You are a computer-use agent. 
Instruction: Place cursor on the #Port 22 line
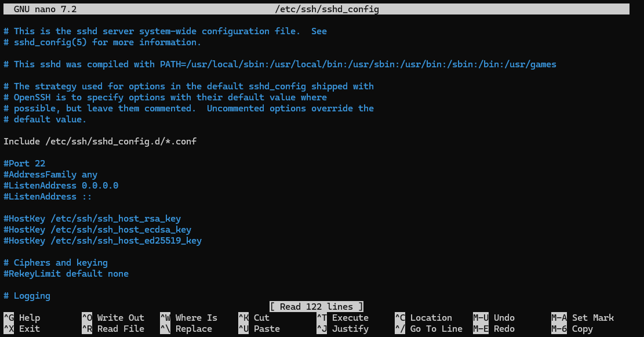[24, 164]
